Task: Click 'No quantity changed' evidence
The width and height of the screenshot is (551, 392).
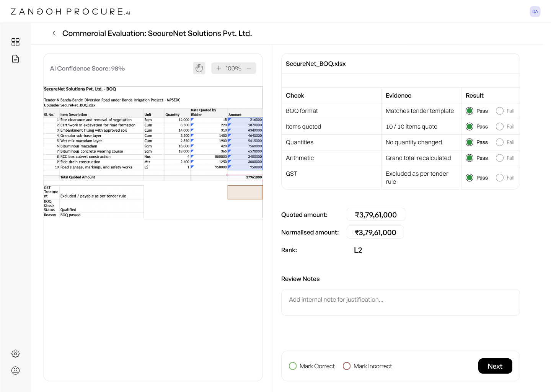Action: [414, 142]
